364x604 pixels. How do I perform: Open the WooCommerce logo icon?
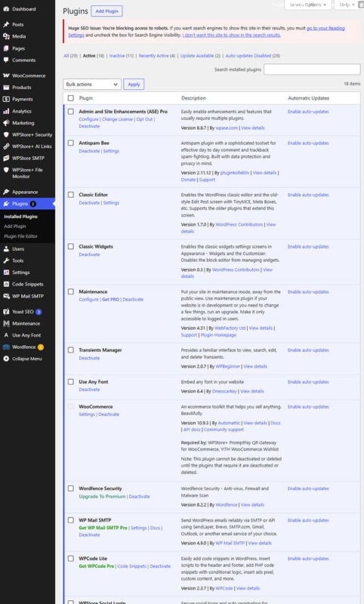(x=6, y=75)
